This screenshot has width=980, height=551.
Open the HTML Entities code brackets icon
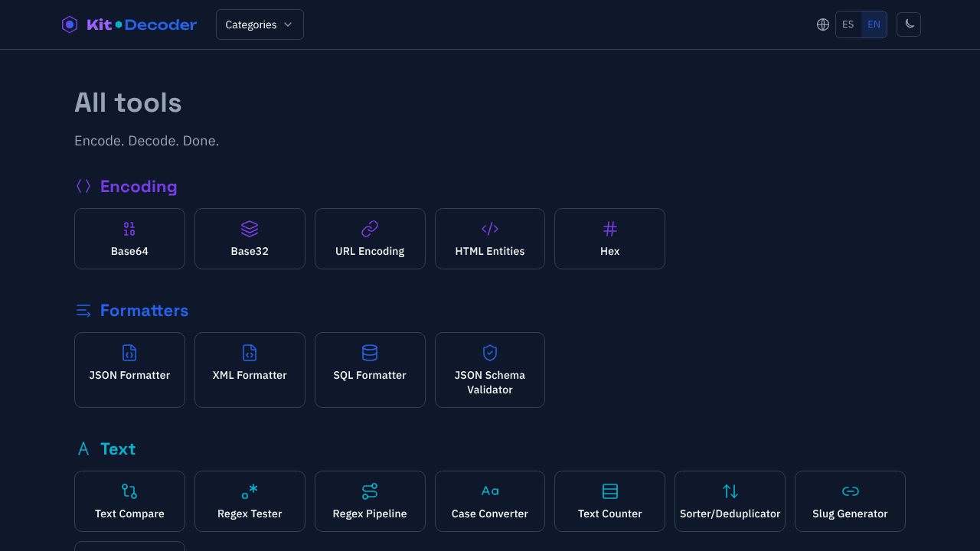tap(490, 229)
